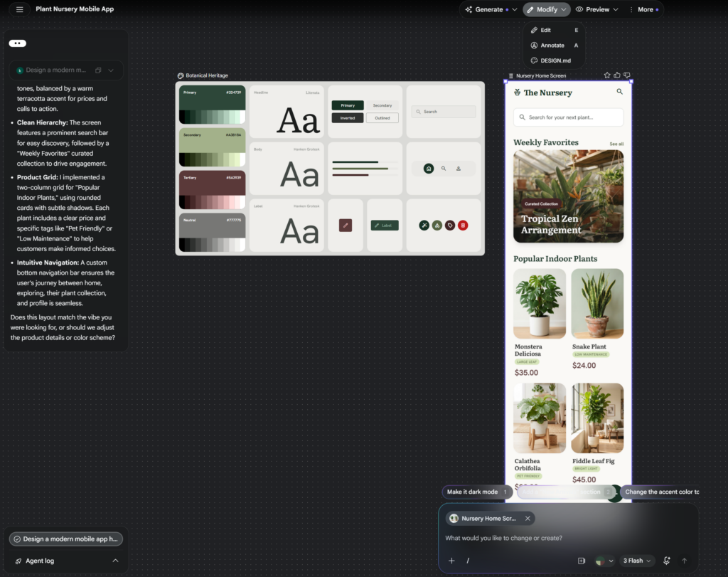Click the search icon in nav sample
The width and height of the screenshot is (728, 577).
pyautogui.click(x=444, y=169)
